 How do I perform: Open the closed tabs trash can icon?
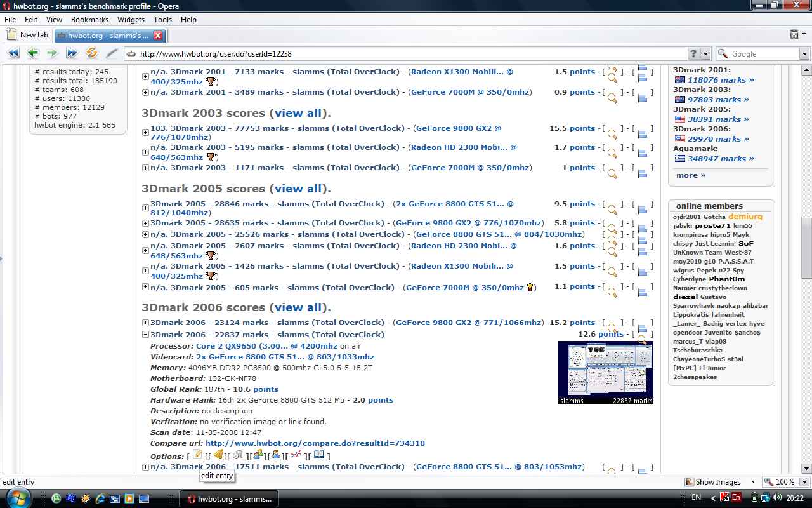tap(794, 35)
